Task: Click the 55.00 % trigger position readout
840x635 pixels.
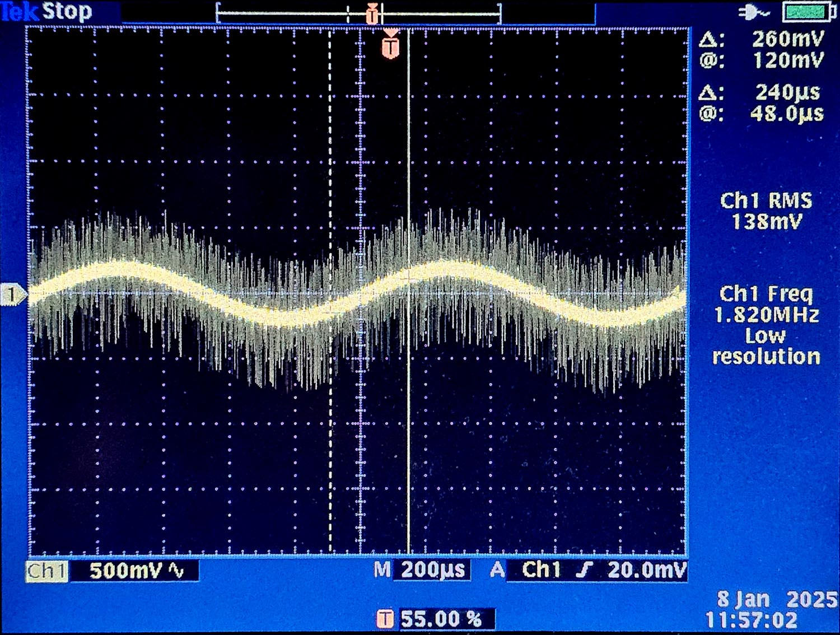Action: pyautogui.click(x=441, y=619)
